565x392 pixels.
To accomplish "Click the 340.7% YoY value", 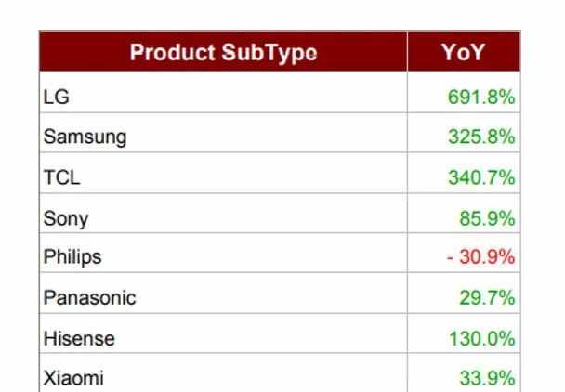I will (x=481, y=177).
